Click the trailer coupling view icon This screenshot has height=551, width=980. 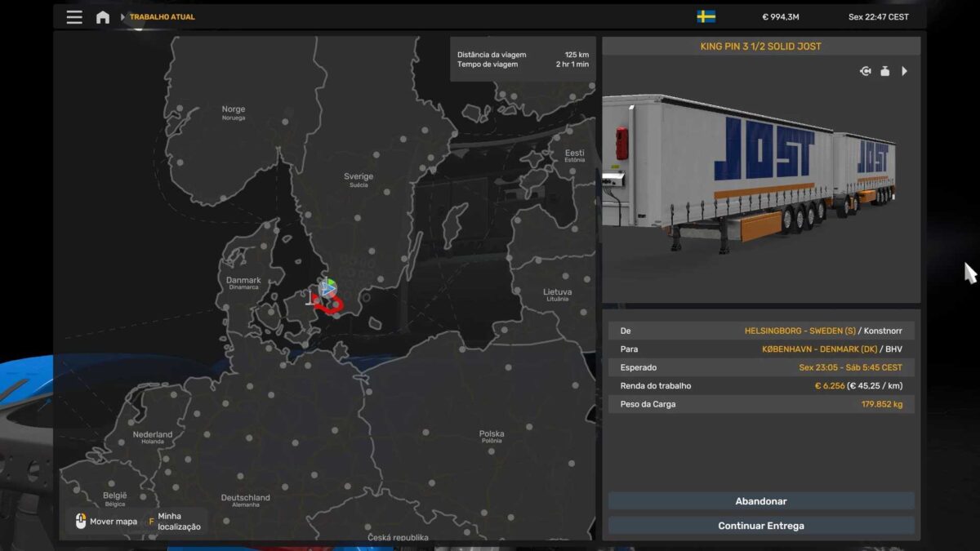tap(865, 72)
